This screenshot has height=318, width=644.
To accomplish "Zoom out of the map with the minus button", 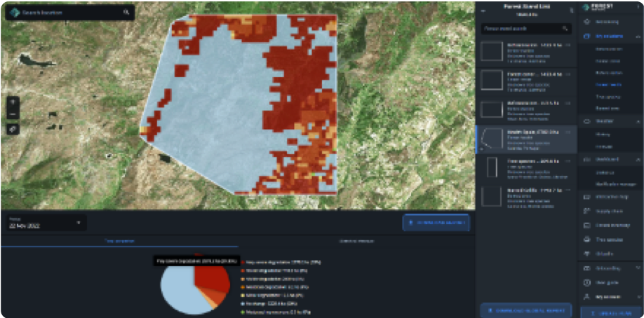I will click(14, 114).
